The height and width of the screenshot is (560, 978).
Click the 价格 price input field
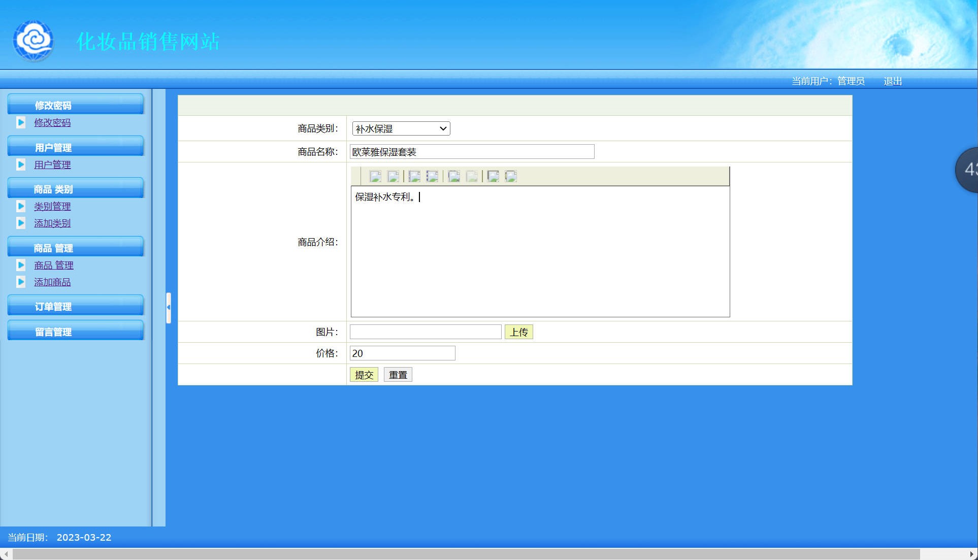[402, 353]
